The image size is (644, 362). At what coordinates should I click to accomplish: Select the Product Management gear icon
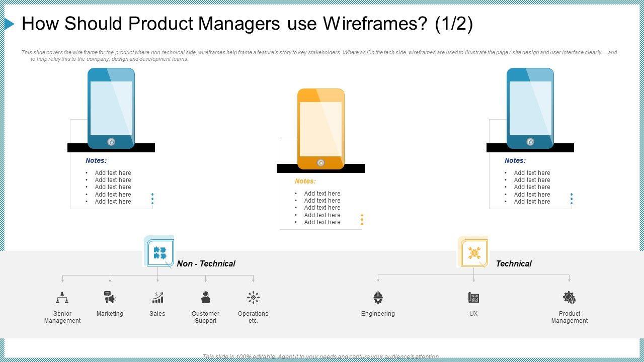tap(569, 298)
